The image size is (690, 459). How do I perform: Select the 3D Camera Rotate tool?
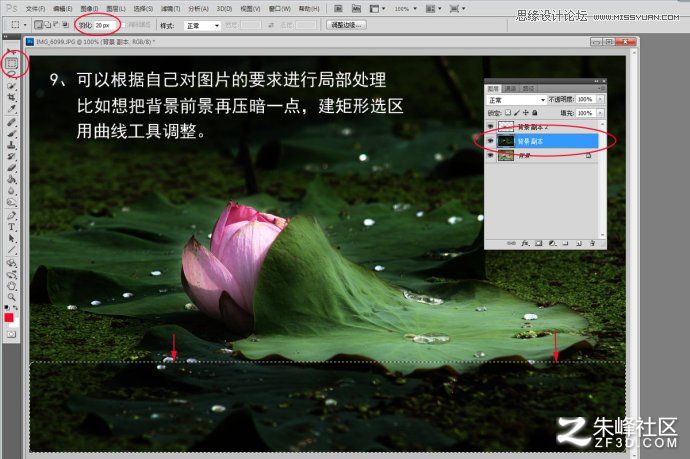(x=11, y=275)
